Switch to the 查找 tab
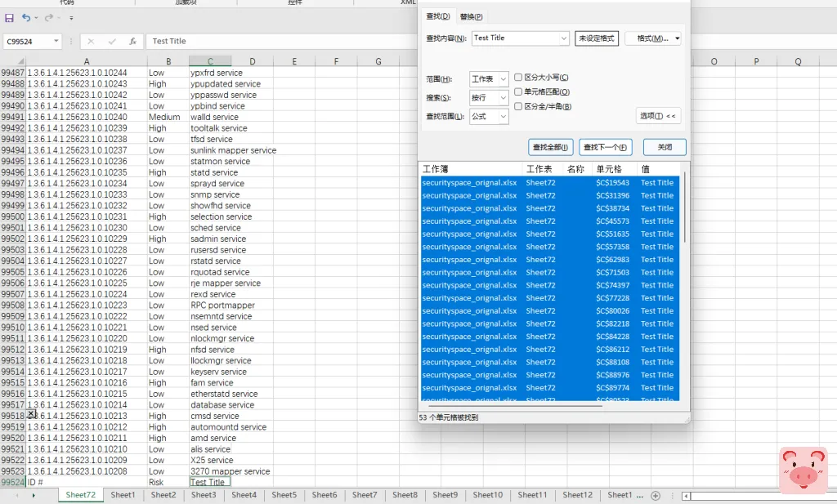Screen dimensions: 837x504 pyautogui.click(x=438, y=16)
